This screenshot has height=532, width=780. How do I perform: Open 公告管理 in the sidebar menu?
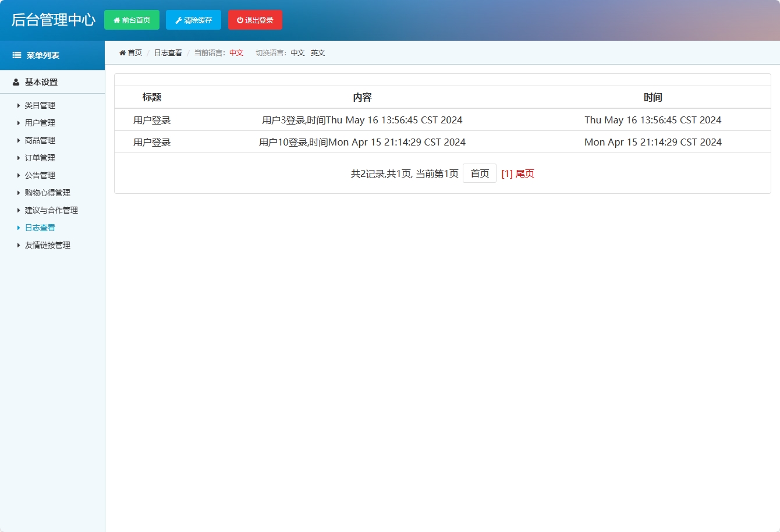click(x=40, y=175)
